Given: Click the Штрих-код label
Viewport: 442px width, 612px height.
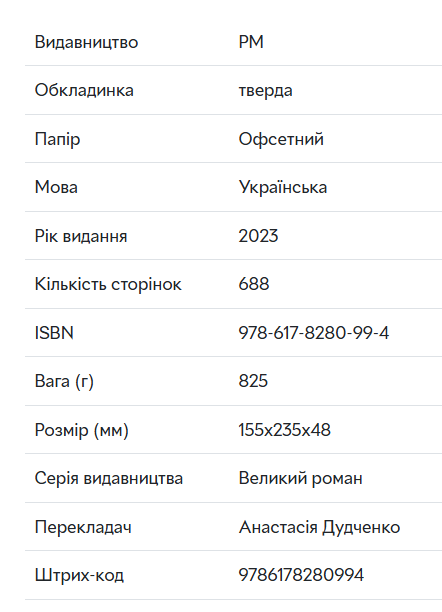Looking at the screenshot, I should [x=79, y=575].
